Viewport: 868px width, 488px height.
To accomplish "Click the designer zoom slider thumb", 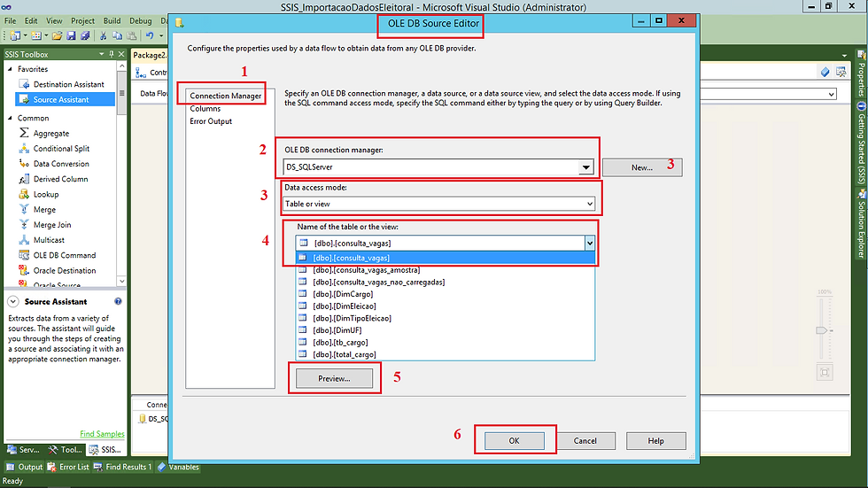I will (822, 330).
